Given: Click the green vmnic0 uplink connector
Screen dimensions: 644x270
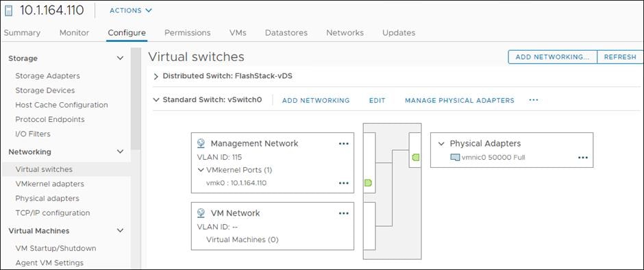Looking at the screenshot, I should pyautogui.click(x=416, y=157).
